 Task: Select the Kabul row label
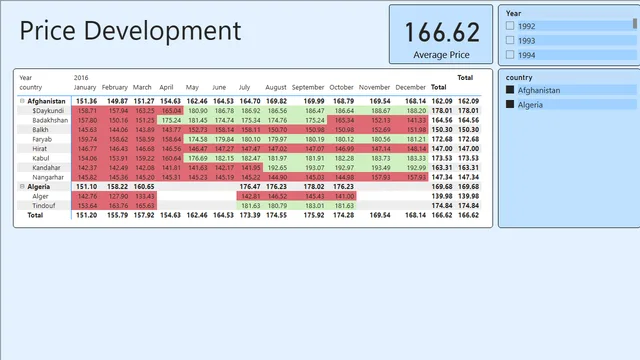point(41,158)
